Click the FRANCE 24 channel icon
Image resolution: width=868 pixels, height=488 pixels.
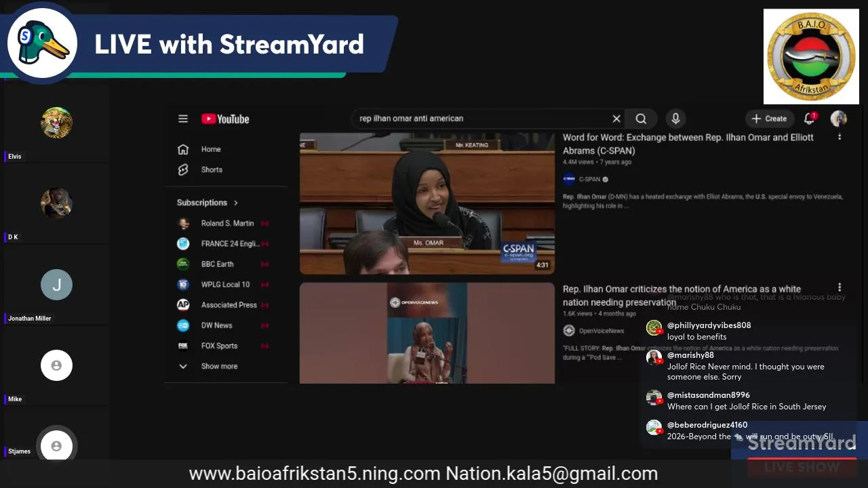183,243
